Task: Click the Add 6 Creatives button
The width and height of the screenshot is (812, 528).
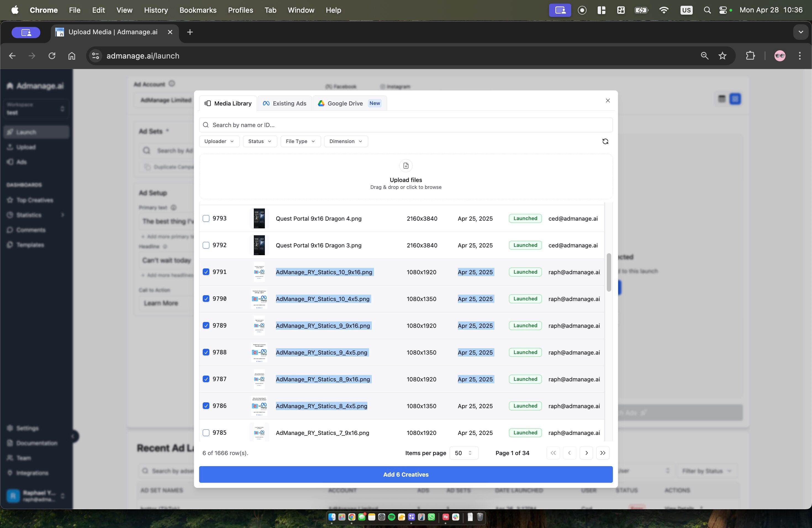Action: [406, 474]
